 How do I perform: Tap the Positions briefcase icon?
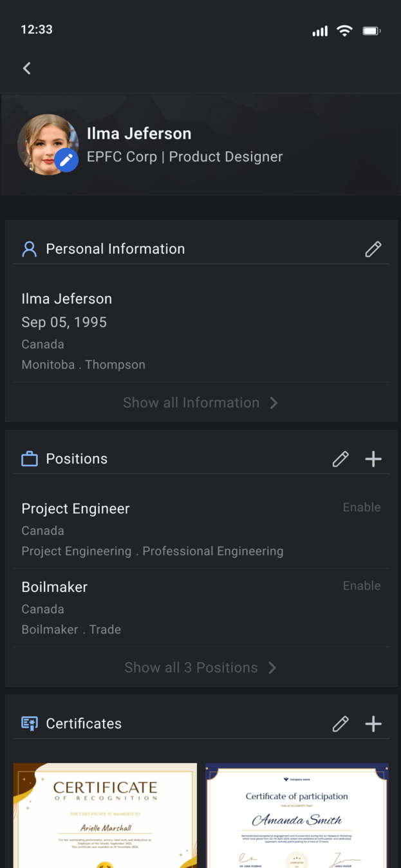(x=30, y=458)
